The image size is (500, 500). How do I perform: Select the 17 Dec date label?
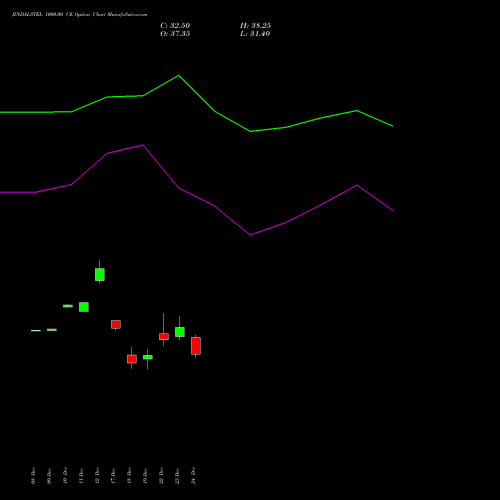coord(113,476)
